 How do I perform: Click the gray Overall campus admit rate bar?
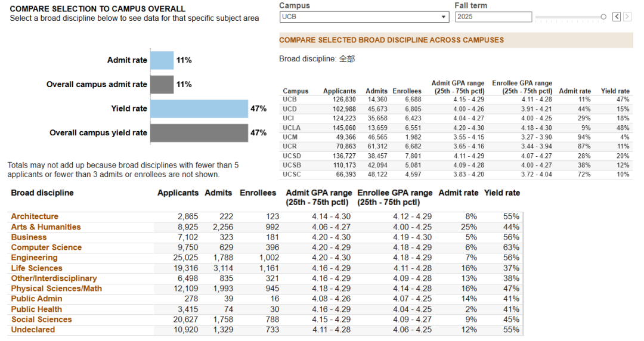point(162,84)
